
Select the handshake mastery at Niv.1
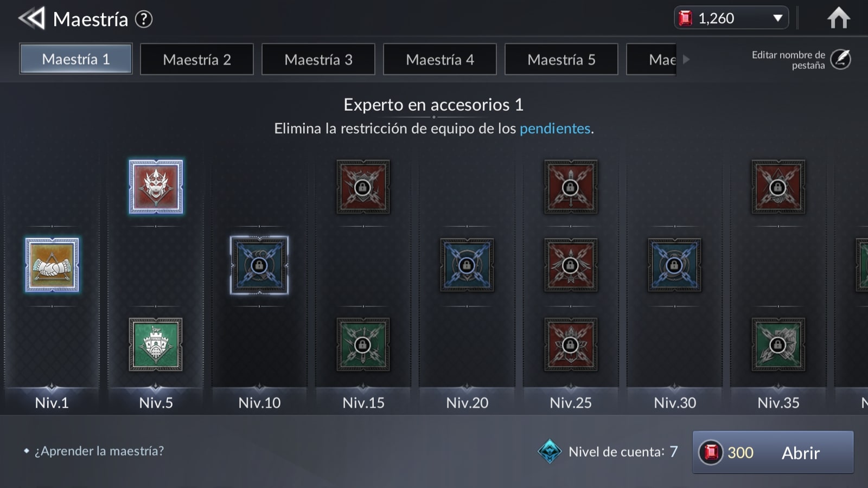point(52,265)
